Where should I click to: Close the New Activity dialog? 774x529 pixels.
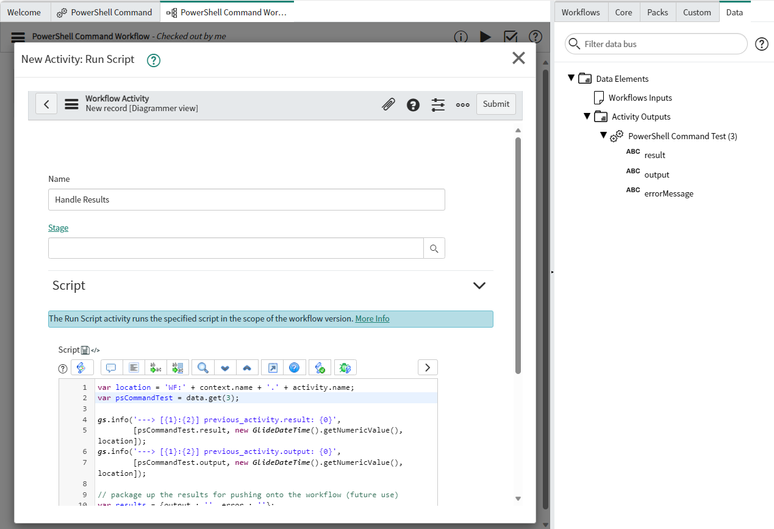(x=518, y=58)
